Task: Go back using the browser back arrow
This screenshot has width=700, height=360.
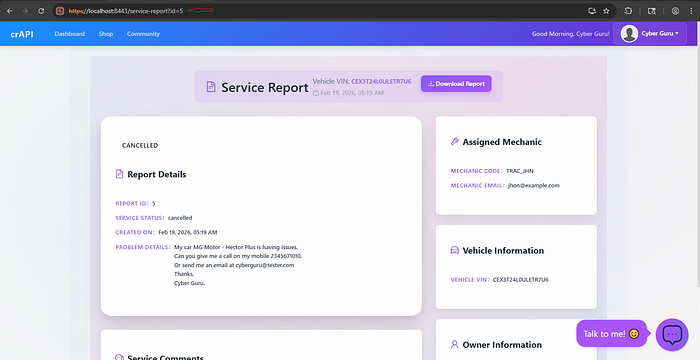Action: click(10, 11)
